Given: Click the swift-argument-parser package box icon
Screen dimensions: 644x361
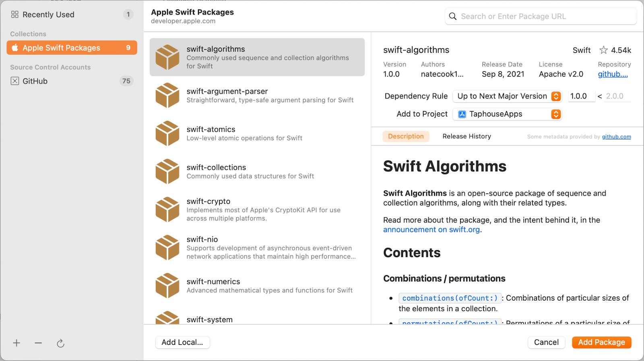Looking at the screenshot, I should (x=167, y=95).
